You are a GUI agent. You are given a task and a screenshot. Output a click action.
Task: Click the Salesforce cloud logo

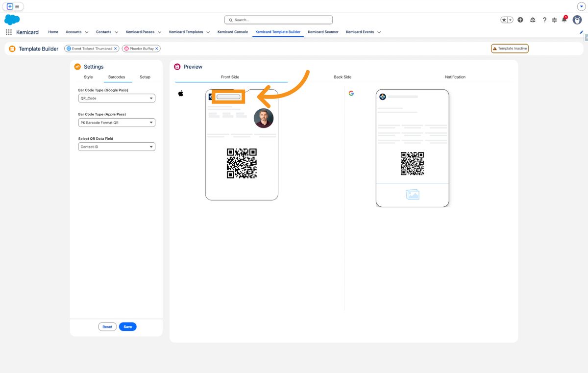tap(12, 20)
